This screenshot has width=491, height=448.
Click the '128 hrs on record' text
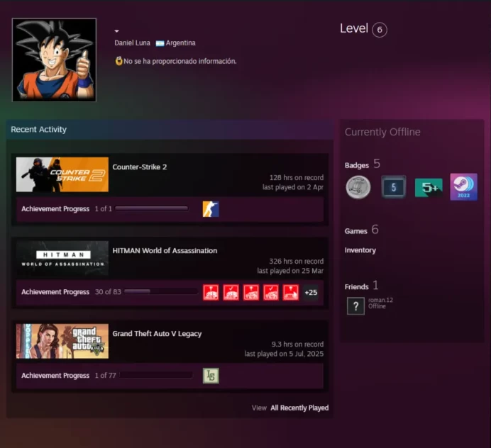296,178
